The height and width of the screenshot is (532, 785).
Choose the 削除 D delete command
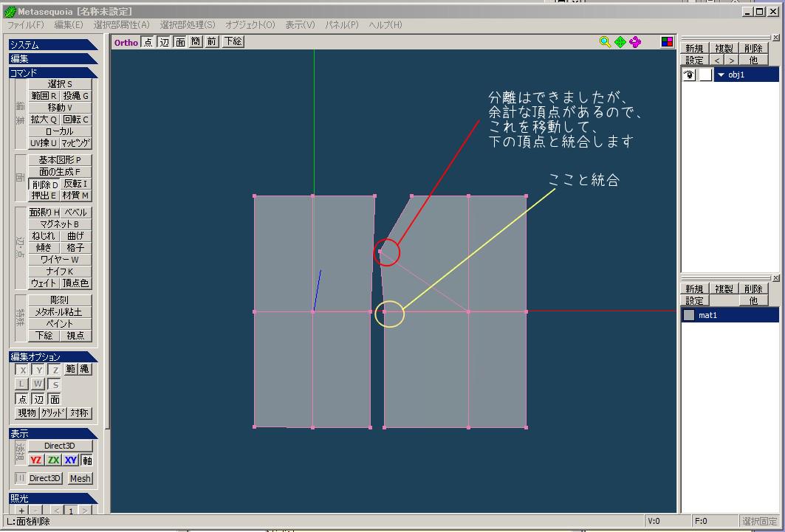pyautogui.click(x=44, y=184)
